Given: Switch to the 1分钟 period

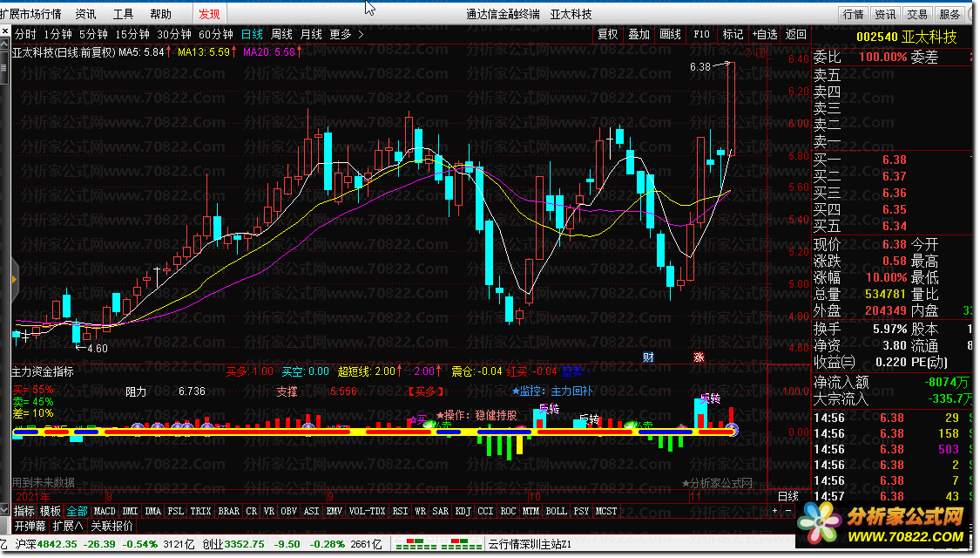Looking at the screenshot, I should point(57,34).
